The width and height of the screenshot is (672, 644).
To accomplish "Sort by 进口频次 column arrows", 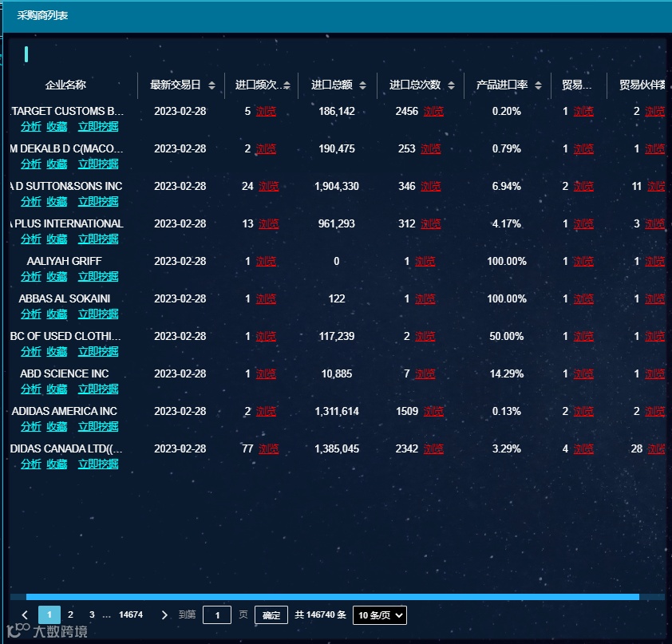I will [x=287, y=85].
